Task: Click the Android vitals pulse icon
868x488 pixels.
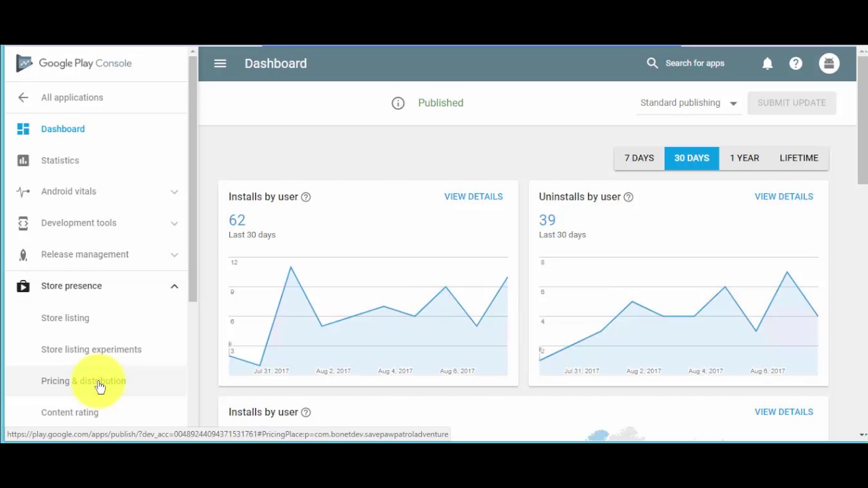Action: [23, 192]
